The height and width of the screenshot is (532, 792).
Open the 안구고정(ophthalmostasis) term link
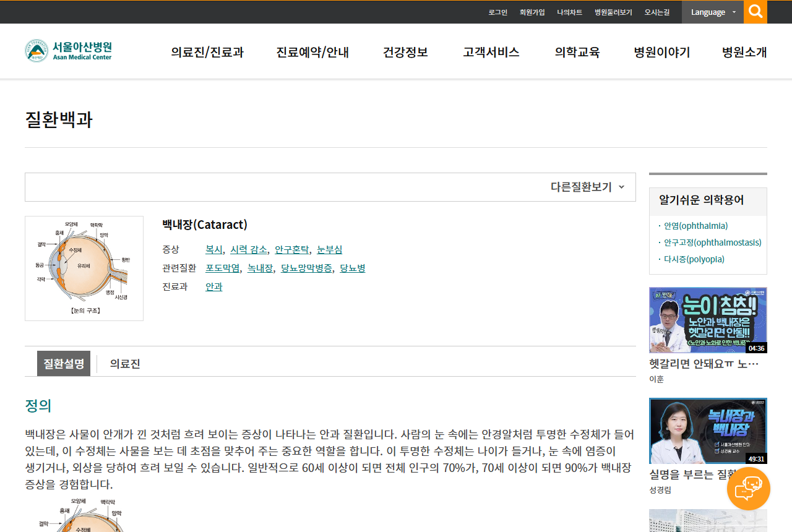pos(713,242)
